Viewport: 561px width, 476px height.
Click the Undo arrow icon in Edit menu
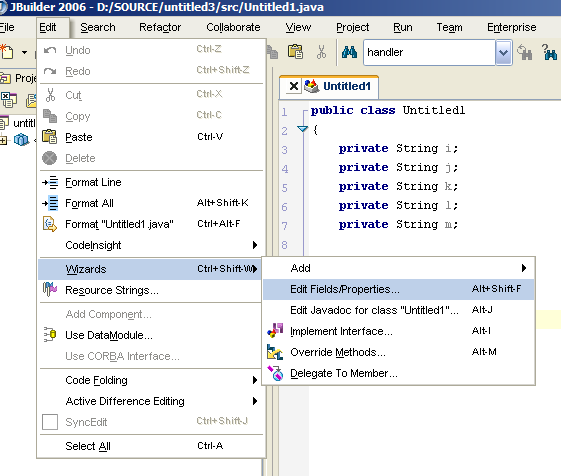pyautogui.click(x=50, y=50)
